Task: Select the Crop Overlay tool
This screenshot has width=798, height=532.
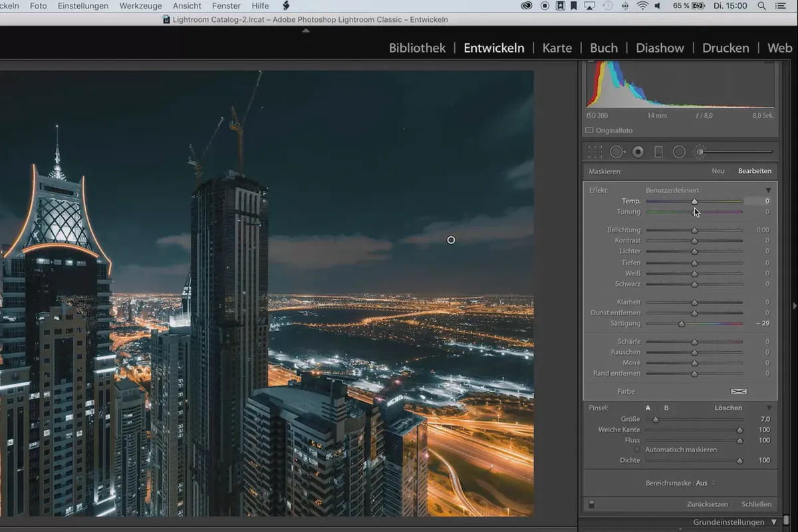Action: 595,152
